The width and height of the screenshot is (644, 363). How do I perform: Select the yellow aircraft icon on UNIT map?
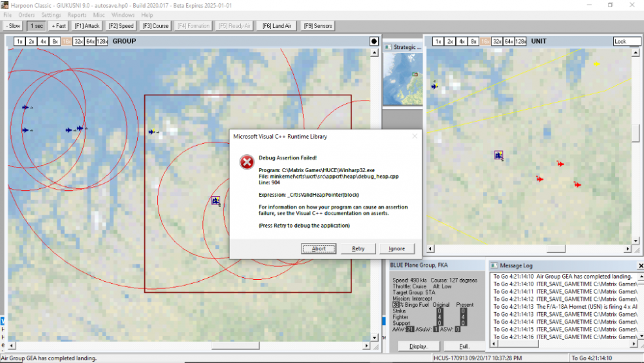[596, 64]
